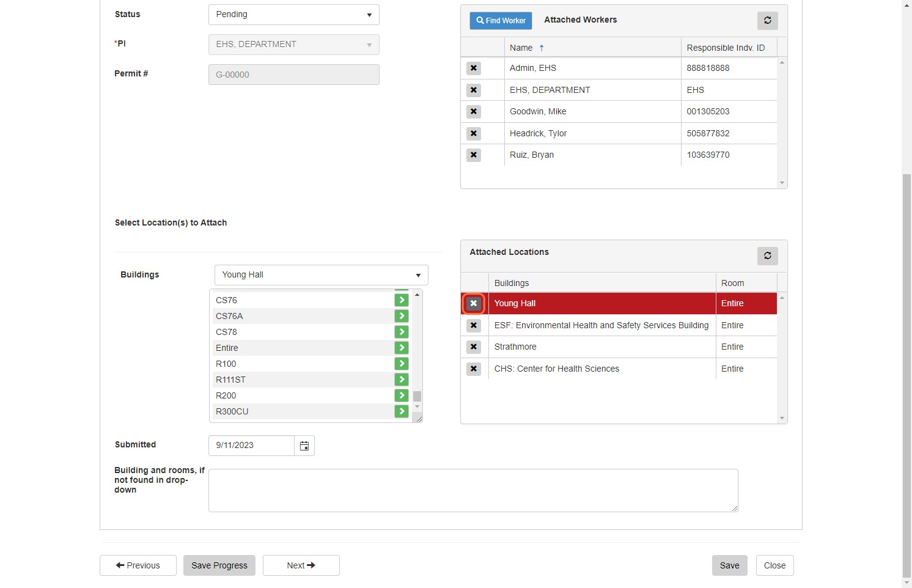Attach room R111ST with green arrow

[x=401, y=380]
